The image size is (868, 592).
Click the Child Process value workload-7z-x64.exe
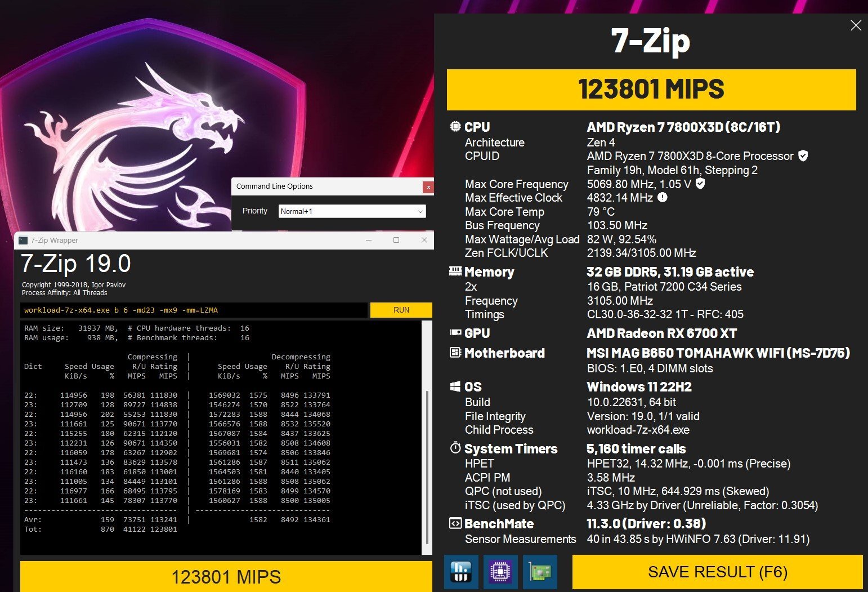pos(638,430)
